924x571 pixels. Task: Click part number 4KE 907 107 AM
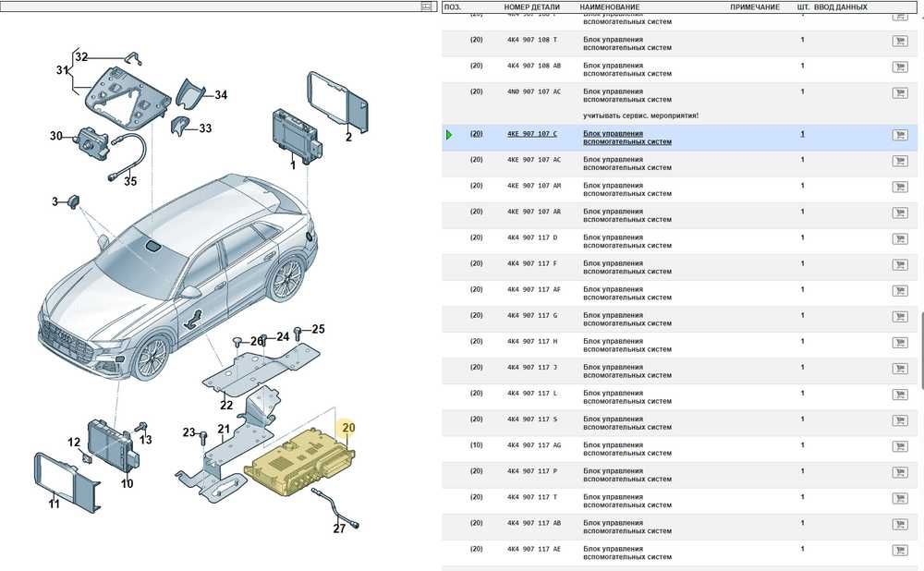(x=534, y=186)
